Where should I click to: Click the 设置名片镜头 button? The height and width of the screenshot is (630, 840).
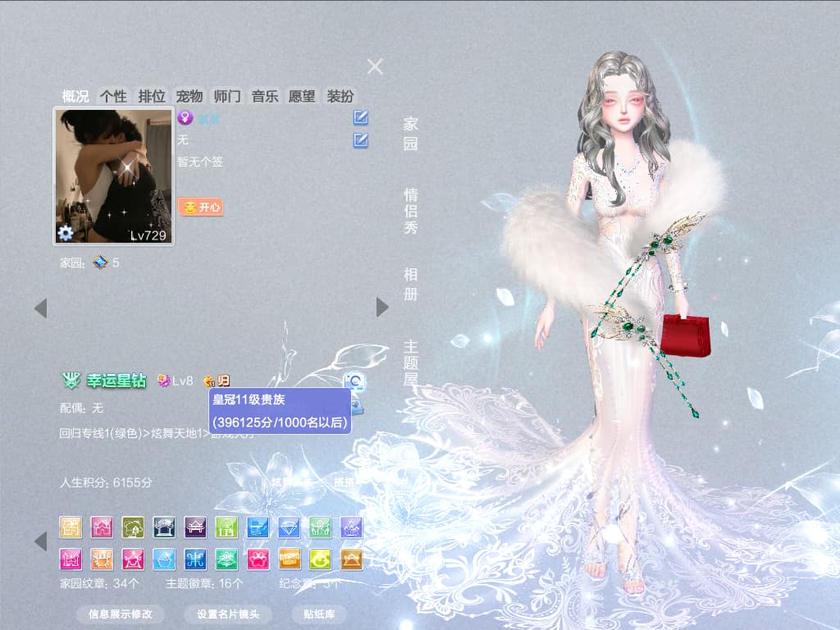(x=228, y=614)
